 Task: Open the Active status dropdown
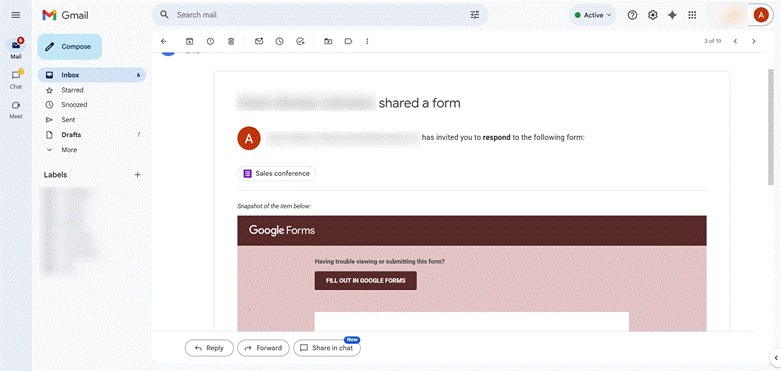pyautogui.click(x=593, y=15)
